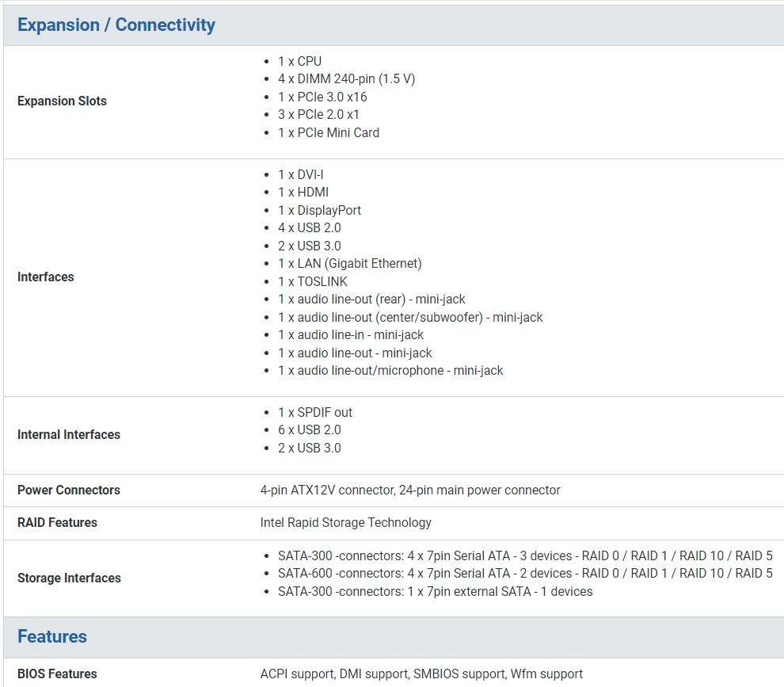Click the '1 x PCIe 3.0 x16' entry
The height and width of the screenshot is (687, 784).
pyautogui.click(x=322, y=97)
